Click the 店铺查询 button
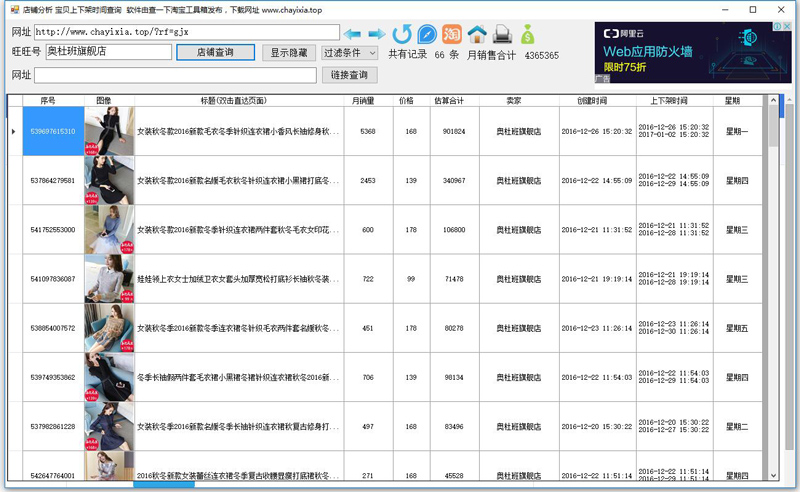Viewport: 800px width, 492px height. pos(215,52)
